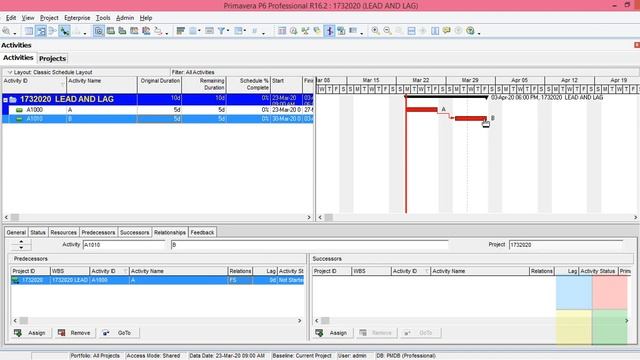640x360 pixels.
Task: Select the A1000 predecessor row
Action: (x=157, y=280)
